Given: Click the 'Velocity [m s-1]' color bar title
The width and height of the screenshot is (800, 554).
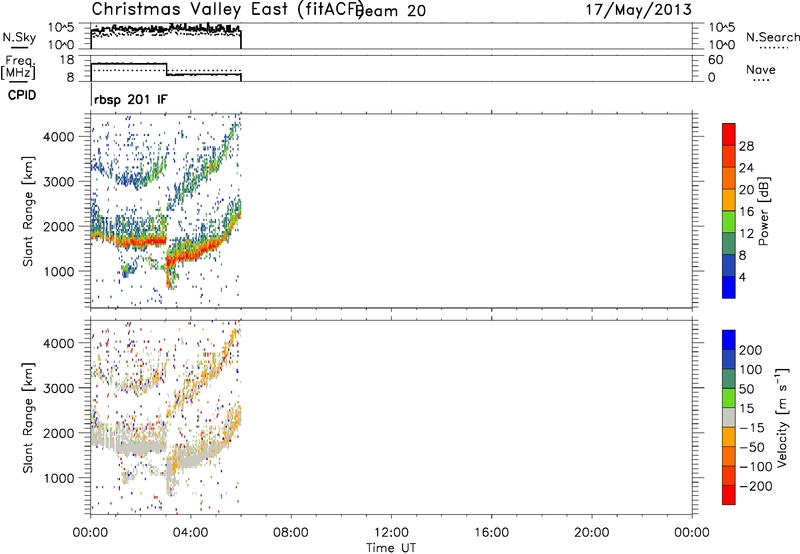Looking at the screenshot, I should click(x=782, y=418).
